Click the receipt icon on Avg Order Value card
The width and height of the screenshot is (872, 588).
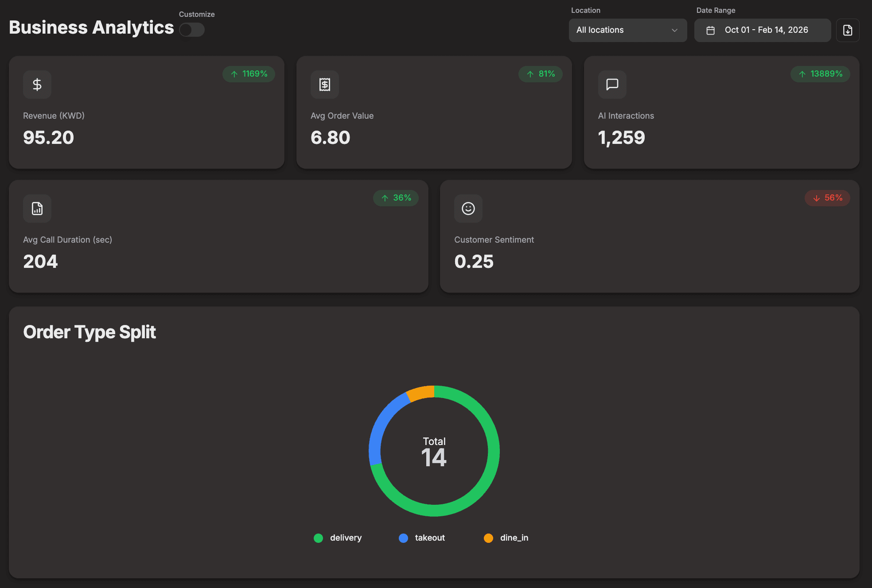[324, 84]
